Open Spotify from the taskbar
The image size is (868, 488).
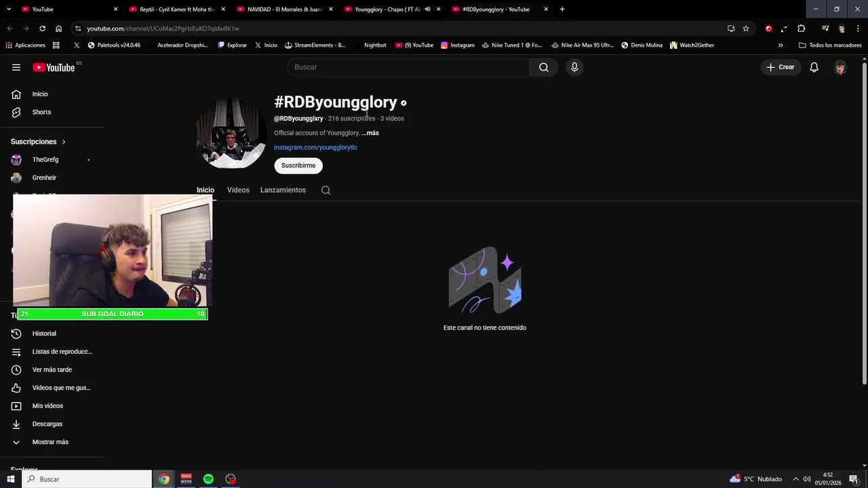(208, 479)
